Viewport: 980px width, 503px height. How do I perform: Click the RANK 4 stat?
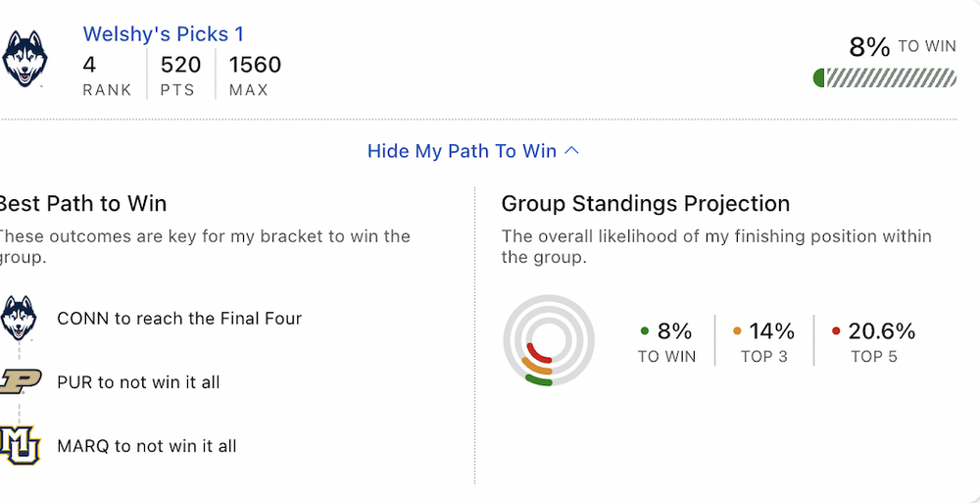coord(107,75)
